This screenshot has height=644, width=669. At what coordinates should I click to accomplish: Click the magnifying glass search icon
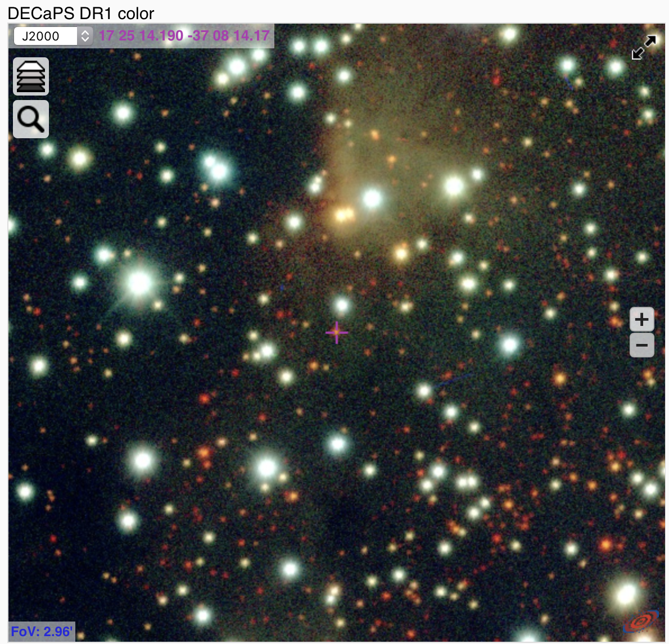(31, 119)
